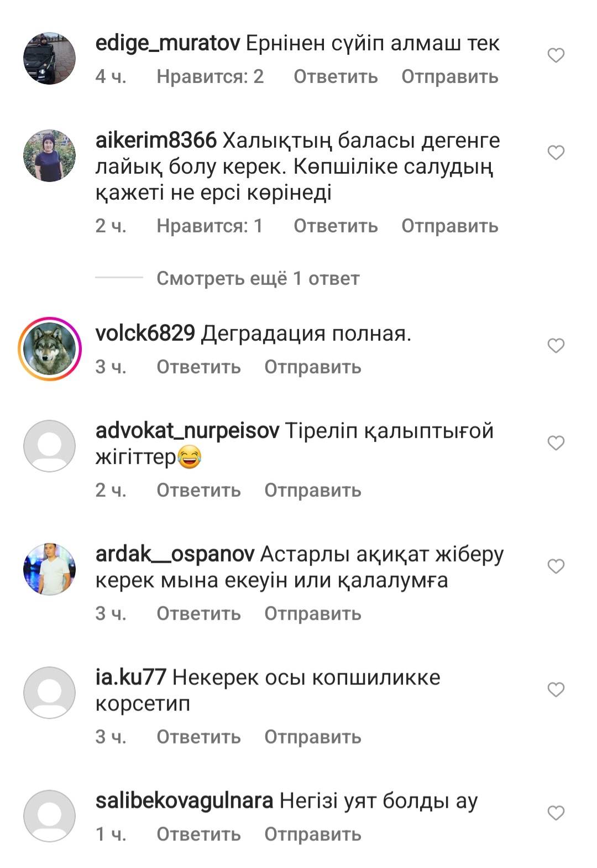Tap ardak__ospanov's profile picture
This screenshot has height=868, width=597.
click(50, 569)
